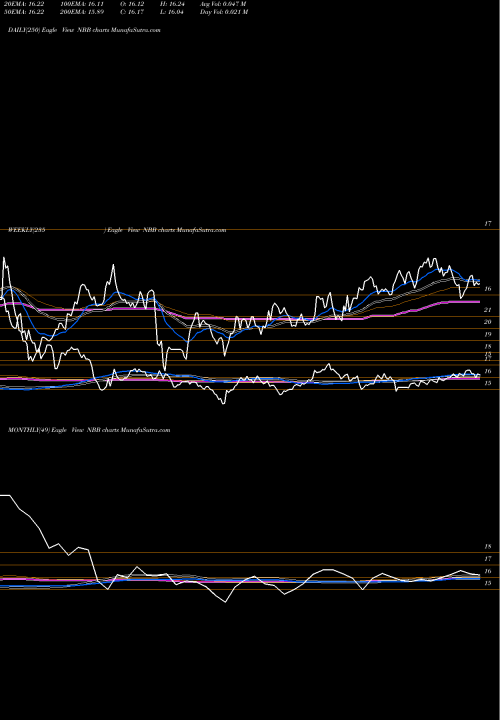
Task: Click the 50EMA: 16.22 value
Action: coord(22,12)
